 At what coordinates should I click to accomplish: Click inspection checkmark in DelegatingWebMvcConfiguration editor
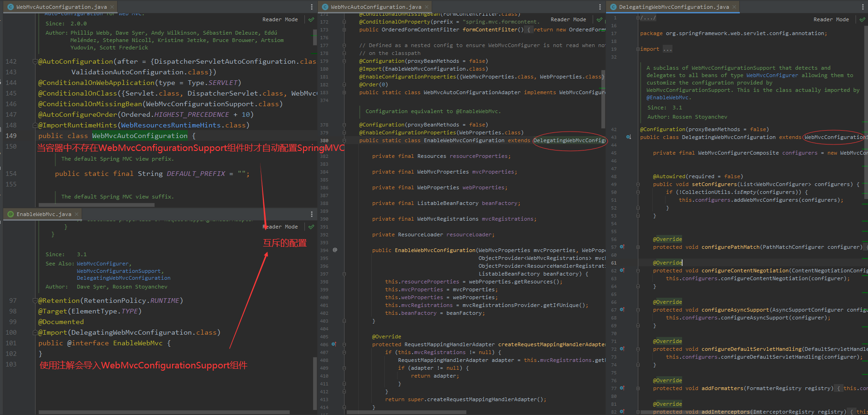(862, 20)
